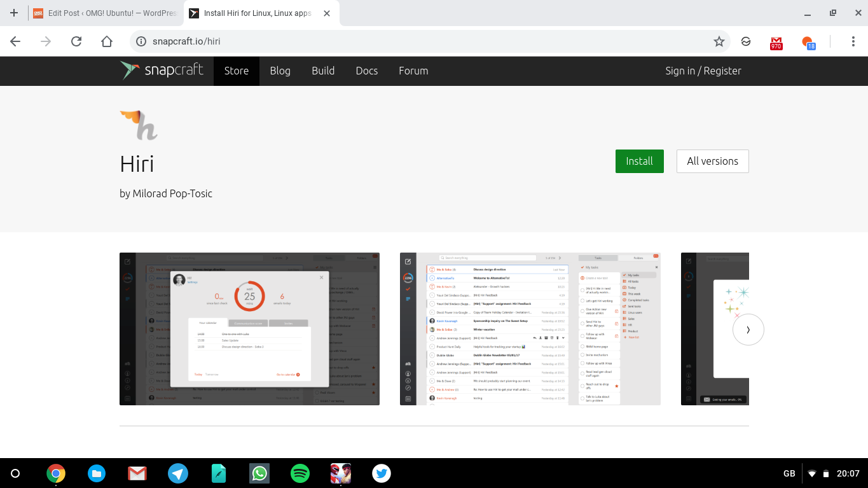
Task: Reload the page
Action: tap(76, 41)
